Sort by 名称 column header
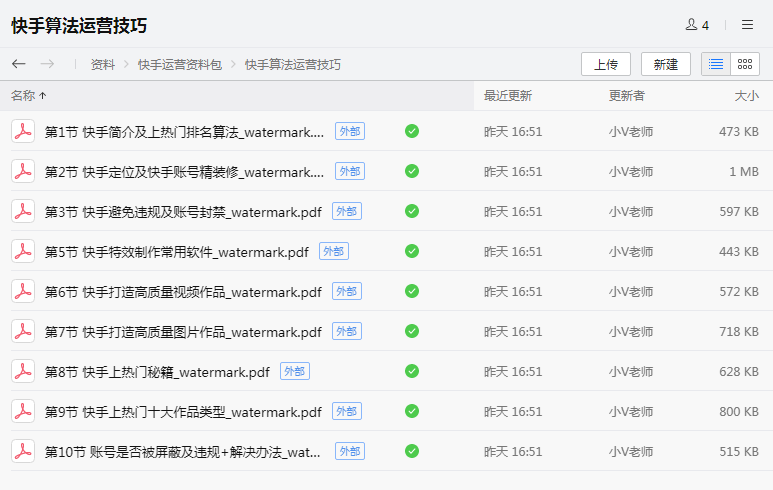773x490 pixels. [29, 96]
